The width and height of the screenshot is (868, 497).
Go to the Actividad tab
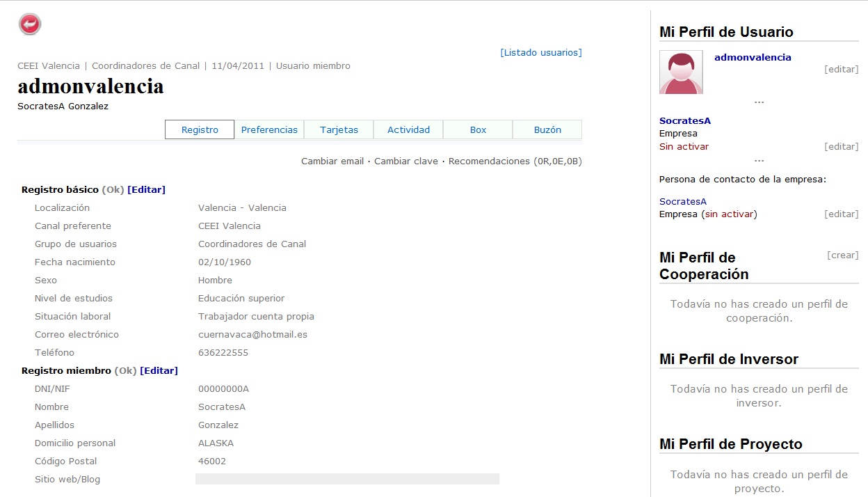(408, 129)
